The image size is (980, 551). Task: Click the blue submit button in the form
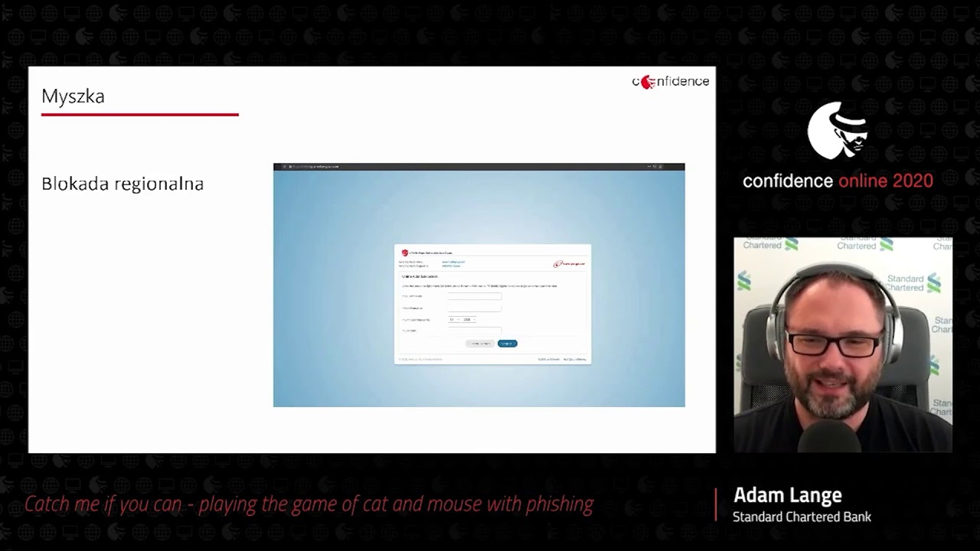508,344
